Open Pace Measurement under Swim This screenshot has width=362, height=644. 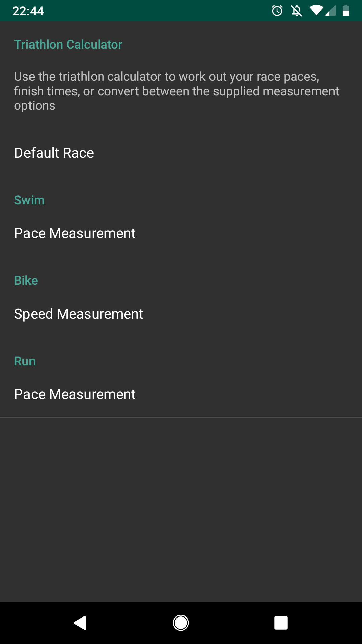click(x=181, y=233)
